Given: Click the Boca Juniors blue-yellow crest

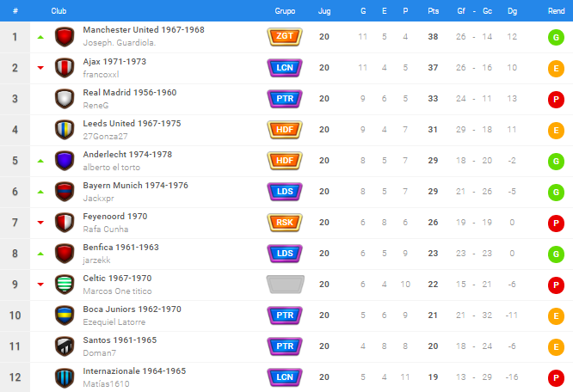Looking at the screenshot, I should 65,315.
